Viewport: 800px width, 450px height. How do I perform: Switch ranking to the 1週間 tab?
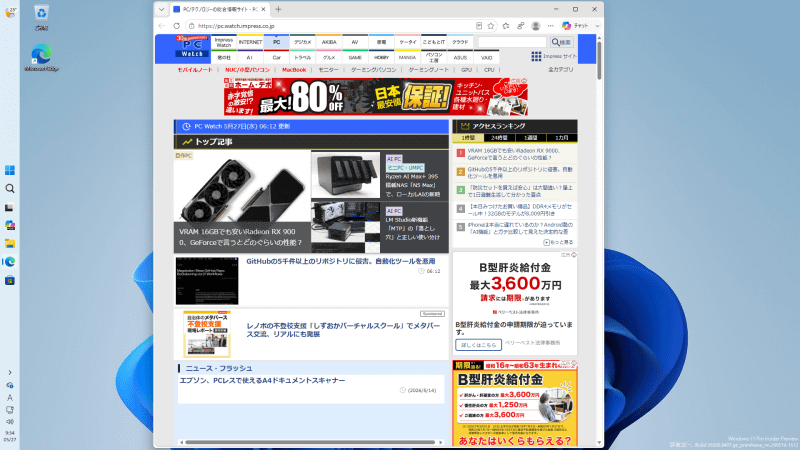click(530, 138)
